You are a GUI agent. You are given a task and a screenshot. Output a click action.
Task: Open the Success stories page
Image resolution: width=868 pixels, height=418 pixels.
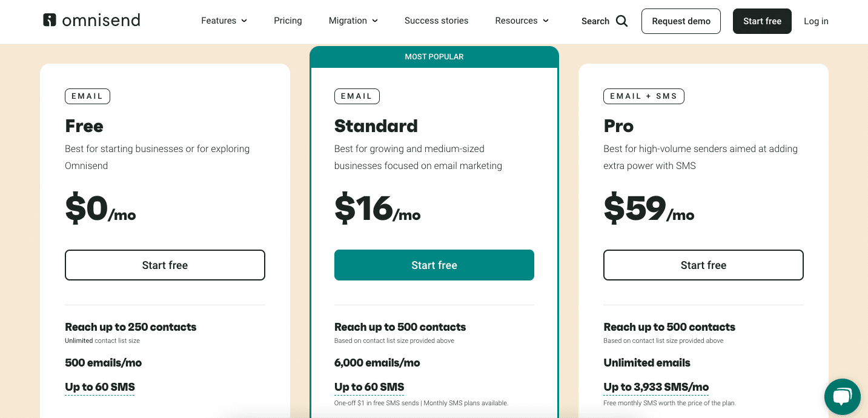436,21
